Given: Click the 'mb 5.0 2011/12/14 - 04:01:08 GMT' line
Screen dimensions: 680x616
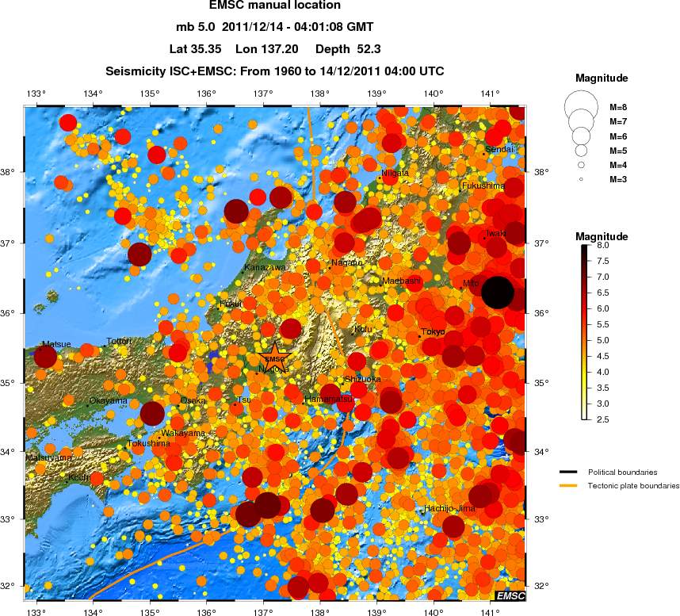Looking at the screenshot, I should coord(275,27).
